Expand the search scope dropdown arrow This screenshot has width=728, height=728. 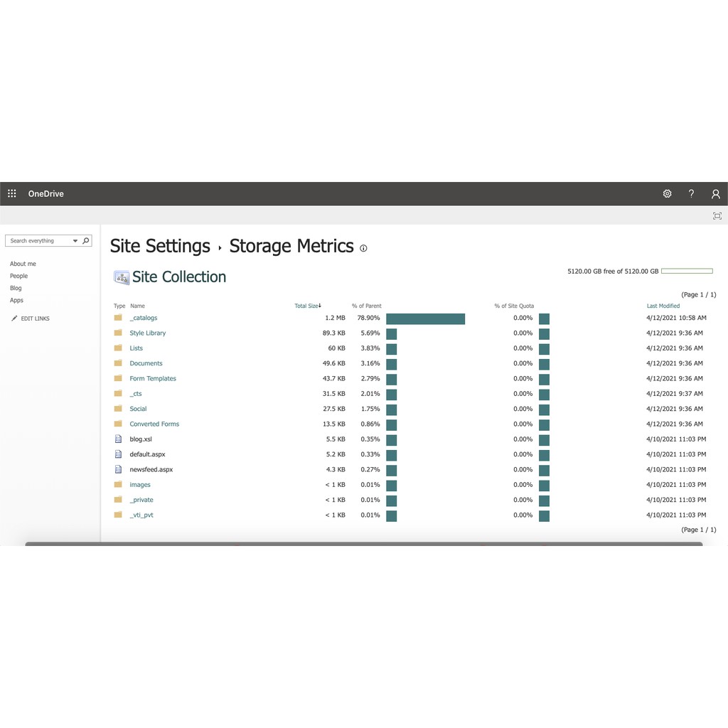pos(75,241)
